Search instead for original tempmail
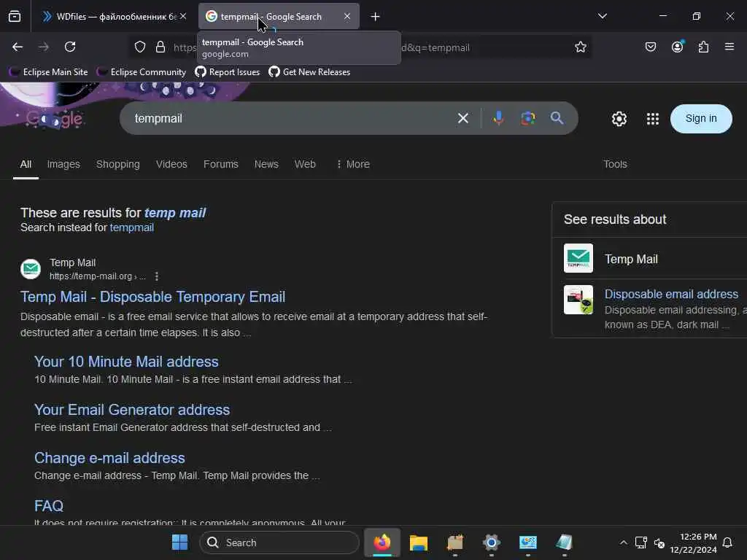The height and width of the screenshot is (560, 747). click(x=131, y=227)
